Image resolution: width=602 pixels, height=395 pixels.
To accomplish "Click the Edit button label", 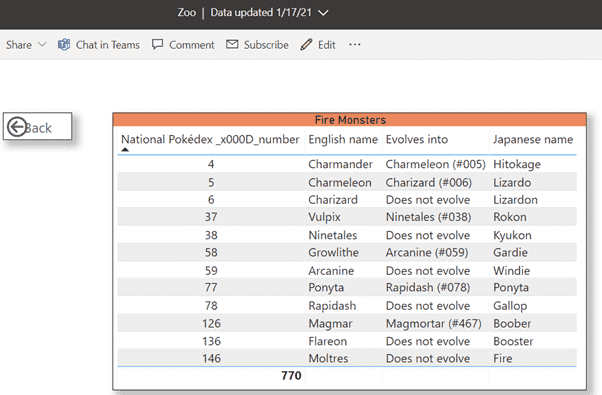I will click(x=327, y=45).
